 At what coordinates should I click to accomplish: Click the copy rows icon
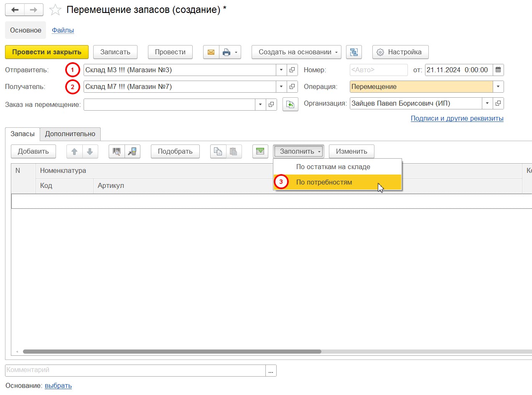click(218, 152)
